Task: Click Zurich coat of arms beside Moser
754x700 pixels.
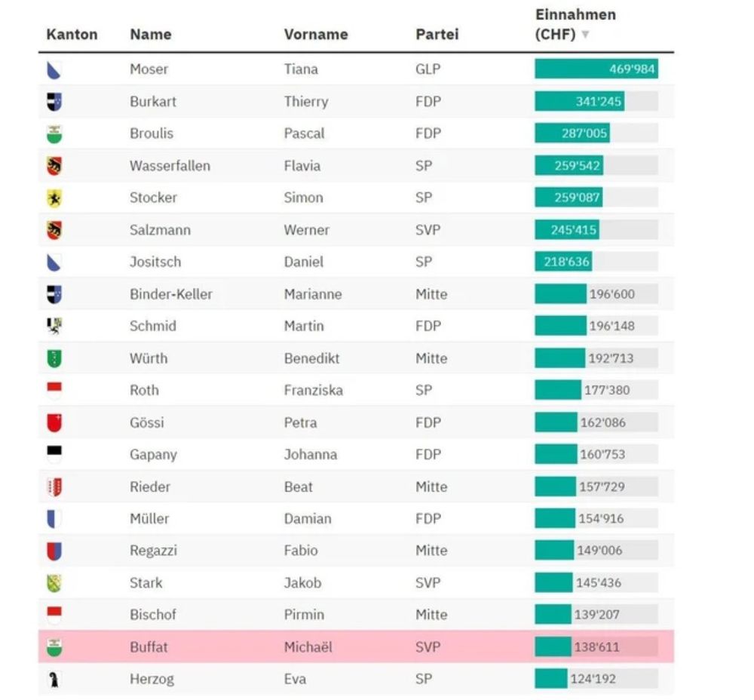Action: (54, 70)
